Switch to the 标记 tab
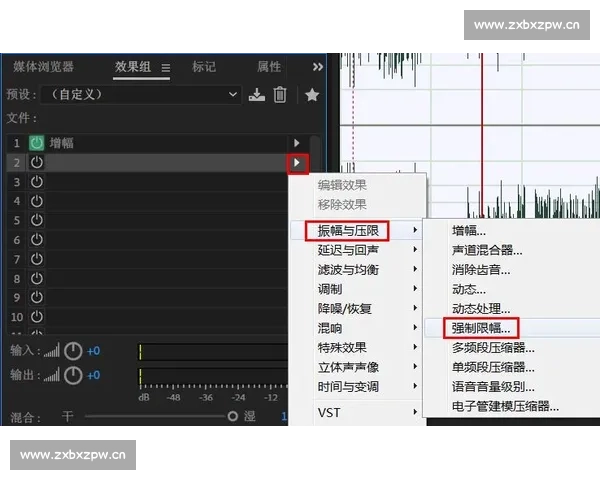Screen dimensions: 600x480 204,67
